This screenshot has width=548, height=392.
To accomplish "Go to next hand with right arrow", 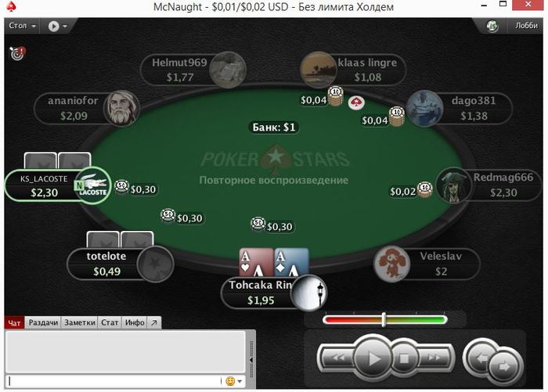I will click(x=505, y=366).
